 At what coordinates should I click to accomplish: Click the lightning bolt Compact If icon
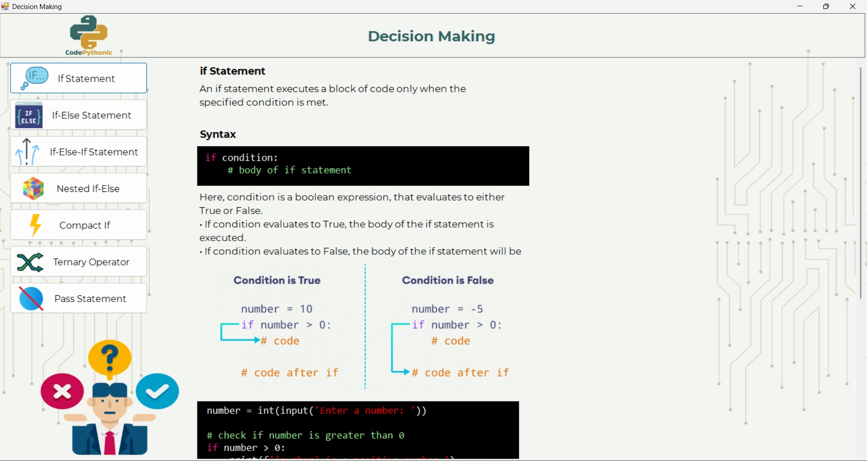pyautogui.click(x=35, y=225)
